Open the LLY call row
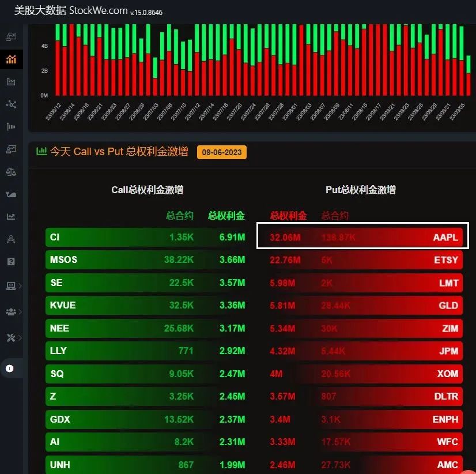 click(147, 351)
